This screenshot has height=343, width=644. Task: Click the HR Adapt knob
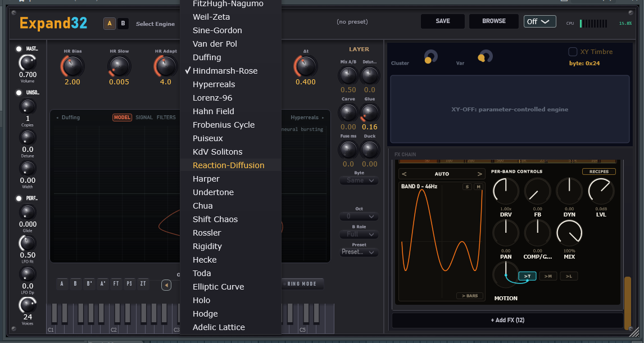(166, 66)
